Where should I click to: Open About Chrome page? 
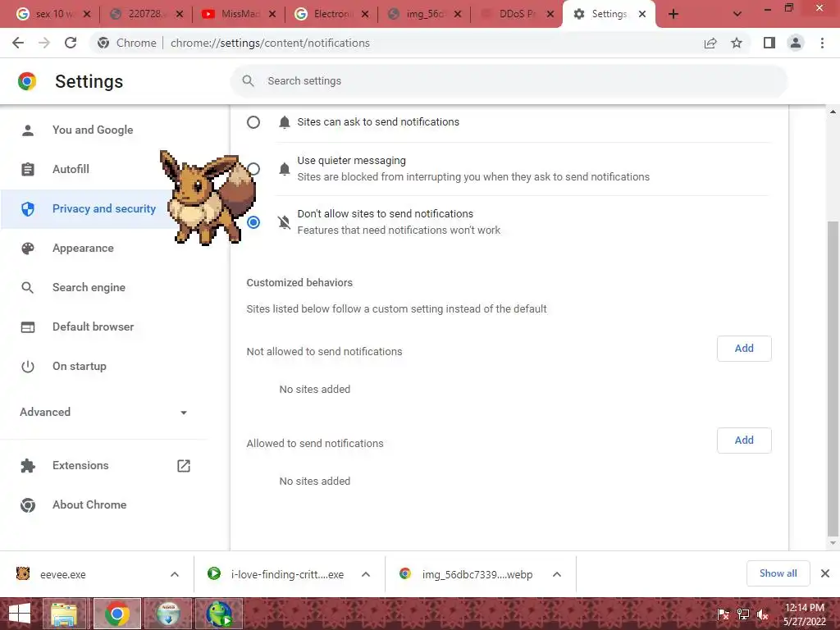point(89,505)
